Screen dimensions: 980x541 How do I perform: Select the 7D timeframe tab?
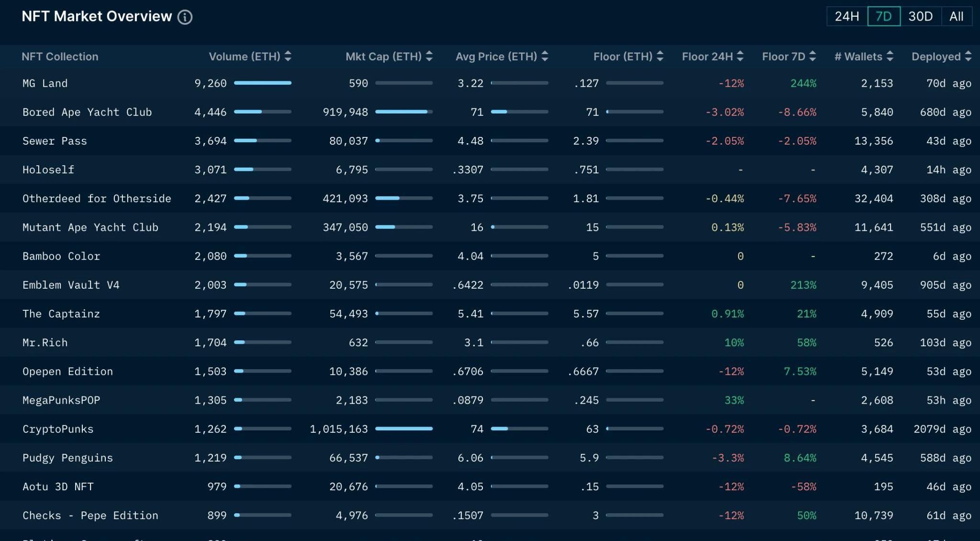click(883, 17)
